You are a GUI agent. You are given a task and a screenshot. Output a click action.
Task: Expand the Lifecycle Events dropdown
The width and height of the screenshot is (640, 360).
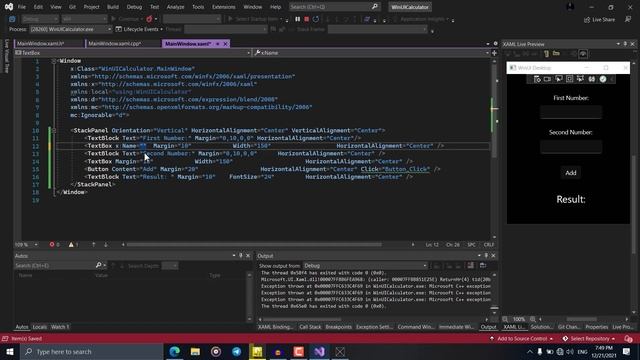coord(140,29)
